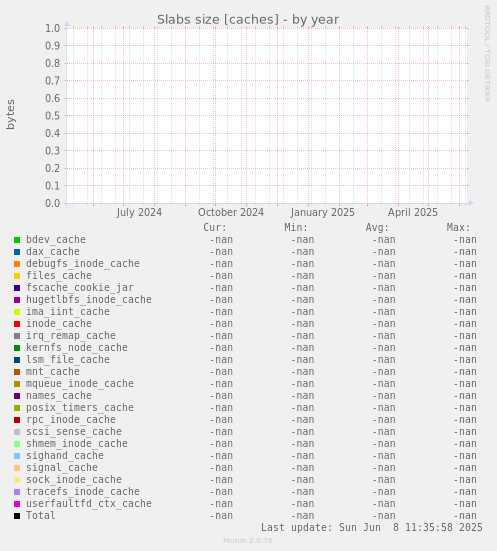Select the hugetlbfs_inode_cache legend label
The image size is (497, 551).
(89, 299)
